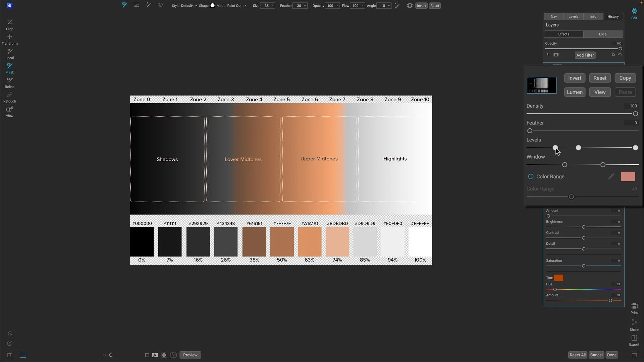Switch to the Effects tab

coord(563,34)
